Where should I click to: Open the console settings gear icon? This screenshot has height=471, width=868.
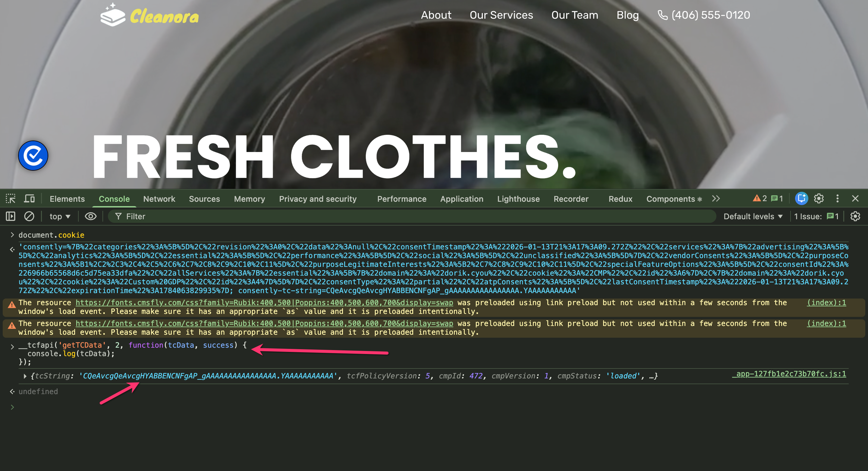[x=855, y=216]
